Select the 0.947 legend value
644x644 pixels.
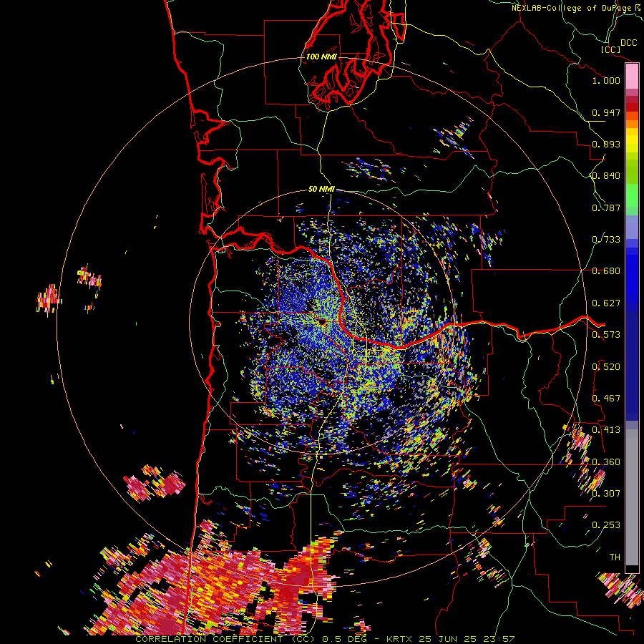click(606, 112)
